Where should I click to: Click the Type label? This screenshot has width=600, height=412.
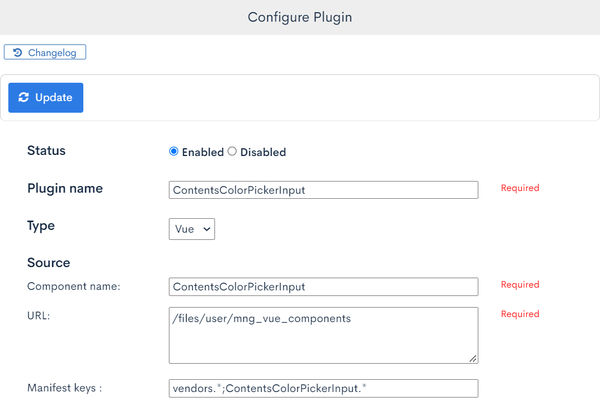41,226
